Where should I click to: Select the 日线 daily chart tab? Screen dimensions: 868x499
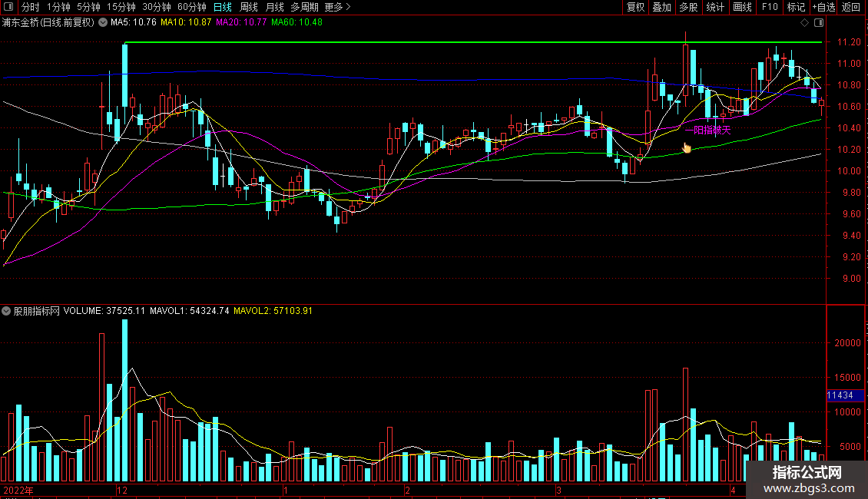coord(223,7)
